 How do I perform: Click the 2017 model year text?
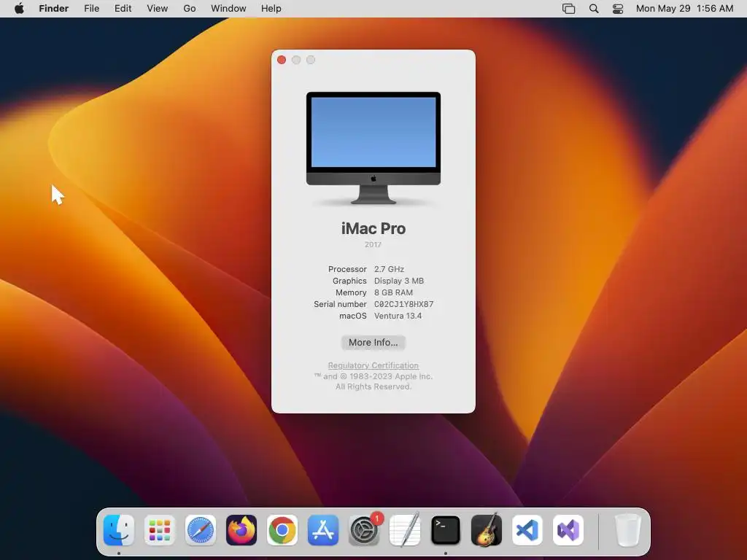point(373,244)
